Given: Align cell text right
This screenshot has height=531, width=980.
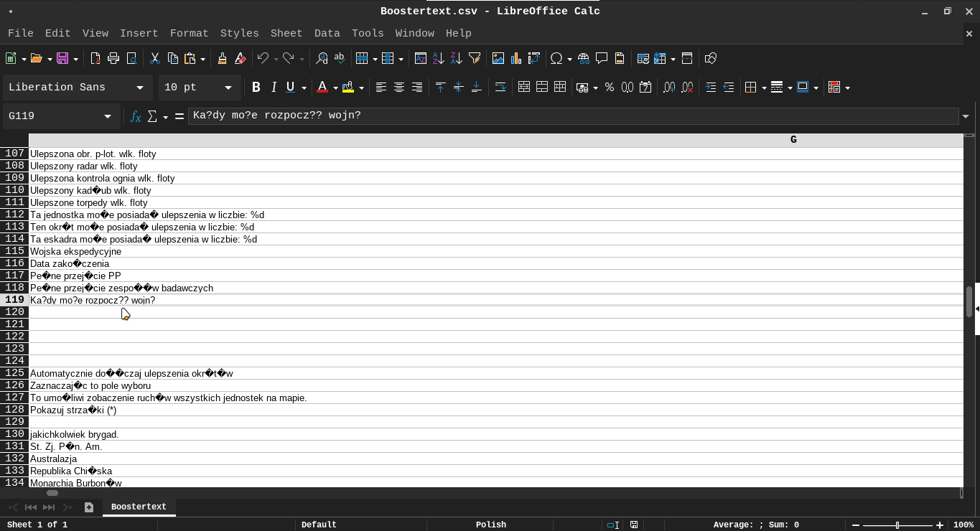Looking at the screenshot, I should [417, 88].
